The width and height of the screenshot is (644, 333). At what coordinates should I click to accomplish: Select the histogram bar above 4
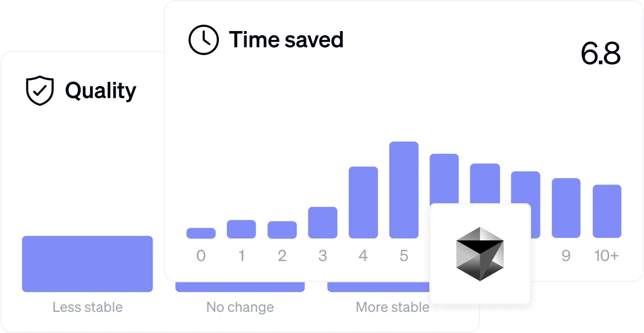pyautogui.click(x=363, y=202)
